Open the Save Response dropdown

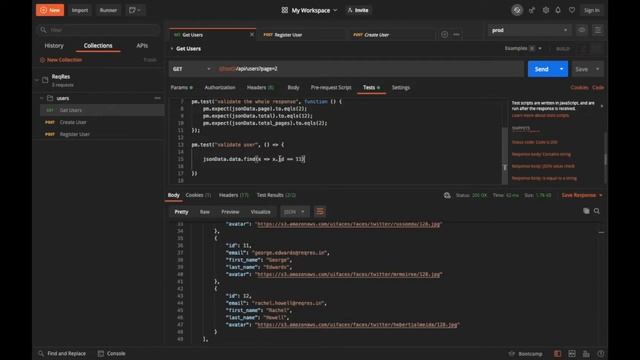pyautogui.click(x=582, y=196)
